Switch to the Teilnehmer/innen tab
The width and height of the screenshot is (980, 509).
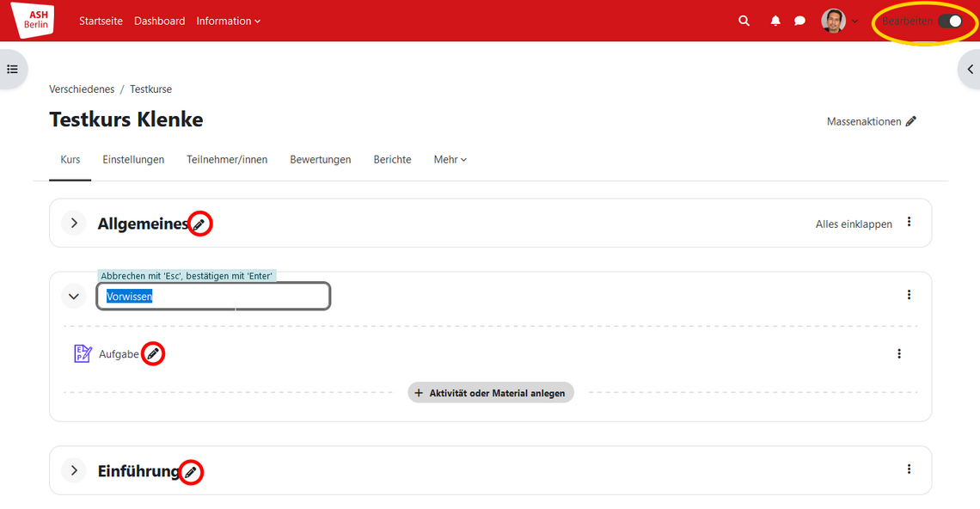coord(227,160)
